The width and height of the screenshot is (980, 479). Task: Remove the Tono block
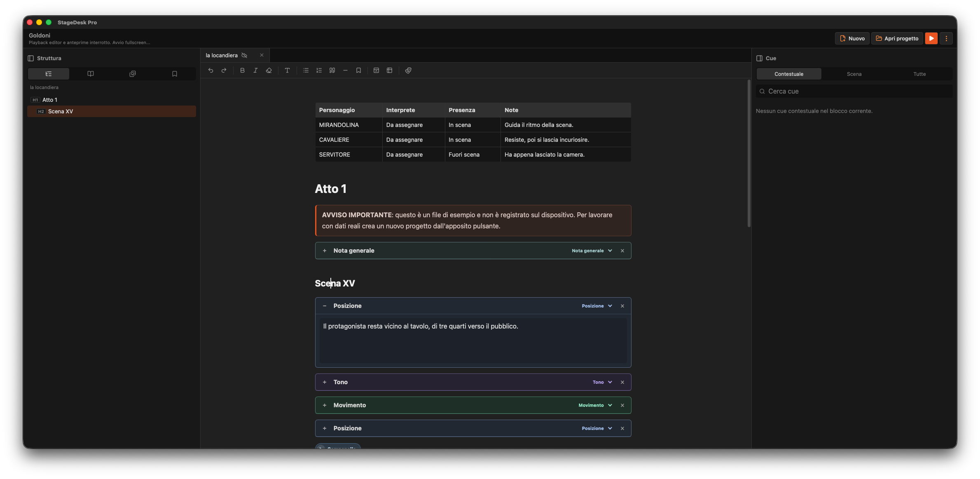click(x=622, y=382)
